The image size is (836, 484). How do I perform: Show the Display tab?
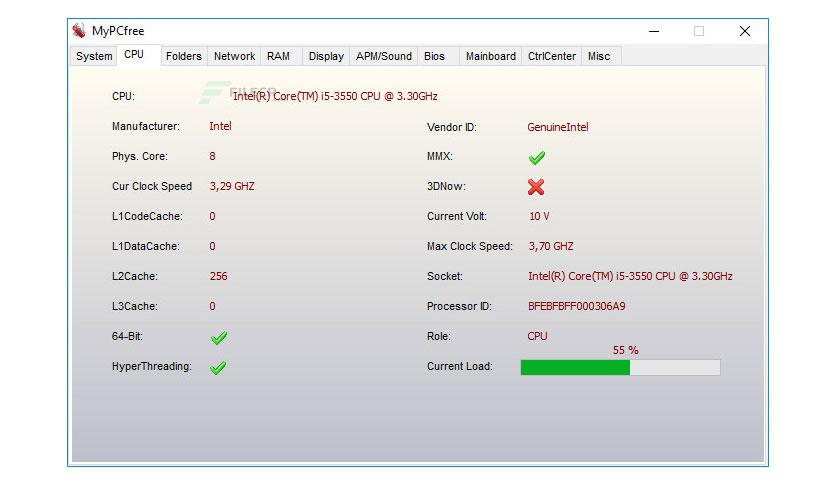[326, 56]
